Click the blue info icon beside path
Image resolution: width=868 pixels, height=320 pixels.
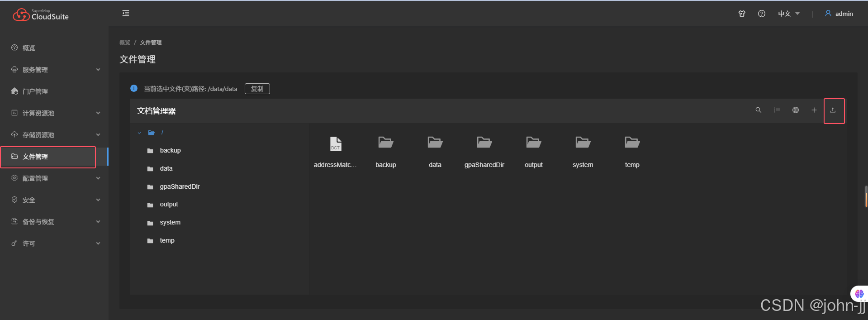134,88
